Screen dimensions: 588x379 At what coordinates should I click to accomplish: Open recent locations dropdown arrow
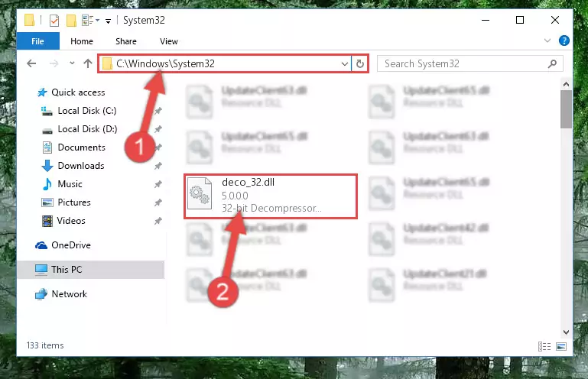[x=72, y=63]
